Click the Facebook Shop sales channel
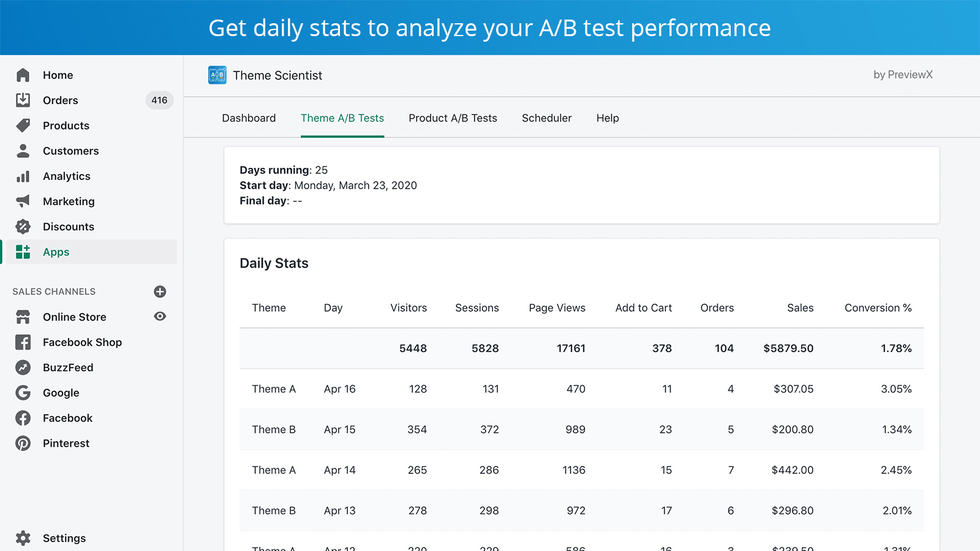This screenshot has width=980, height=551. click(x=82, y=342)
